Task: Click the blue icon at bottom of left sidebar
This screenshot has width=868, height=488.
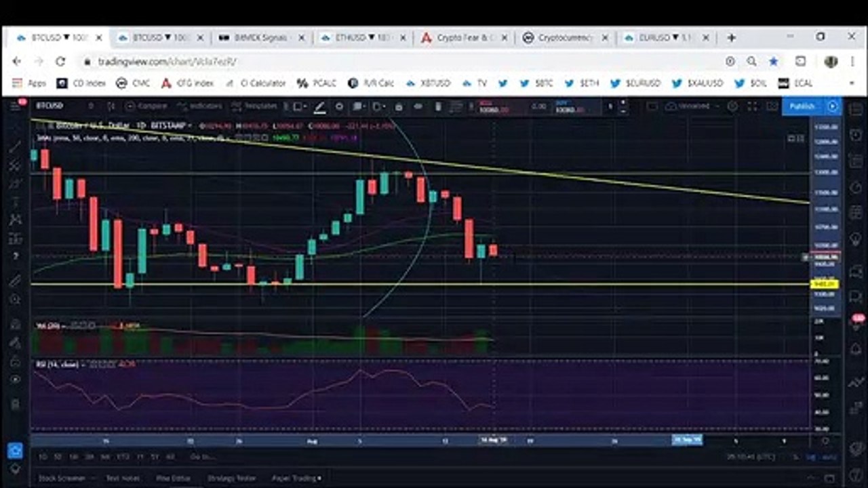Action: tap(15, 450)
